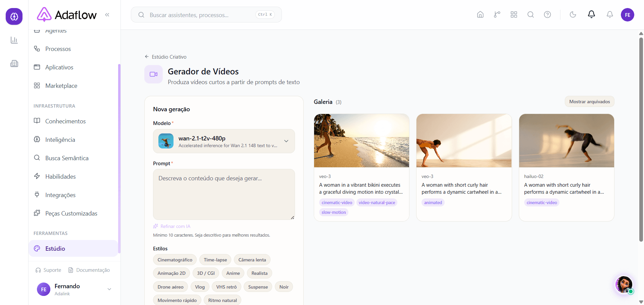Show archived videos with Mostrar arquivados

point(589,102)
